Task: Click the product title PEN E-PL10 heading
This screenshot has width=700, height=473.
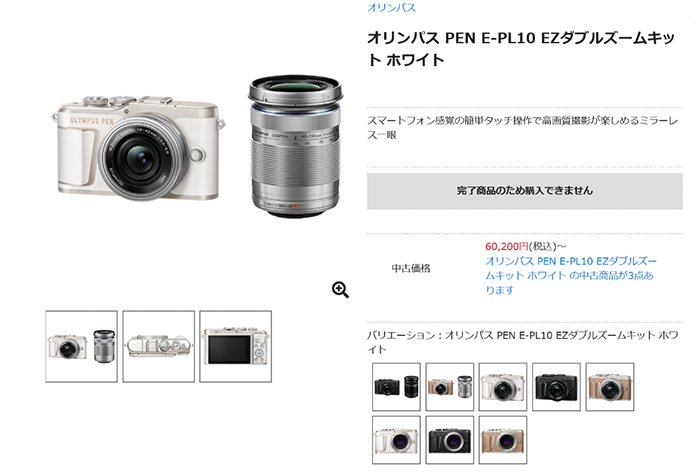Action: click(x=521, y=49)
